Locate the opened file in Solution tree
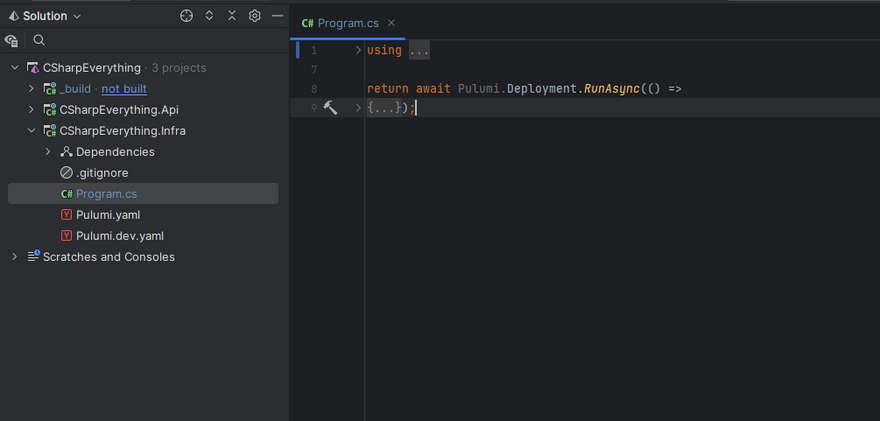Image resolution: width=880 pixels, height=421 pixels. [x=186, y=16]
